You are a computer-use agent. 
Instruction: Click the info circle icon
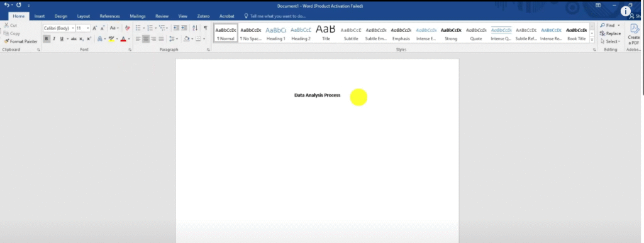[x=626, y=11]
